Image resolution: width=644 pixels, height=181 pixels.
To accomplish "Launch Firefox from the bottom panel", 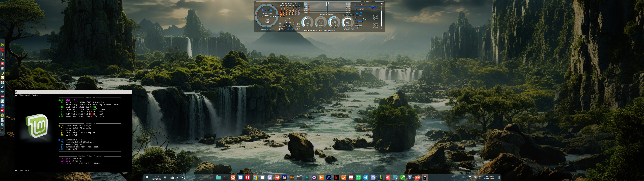I will point(233,177).
